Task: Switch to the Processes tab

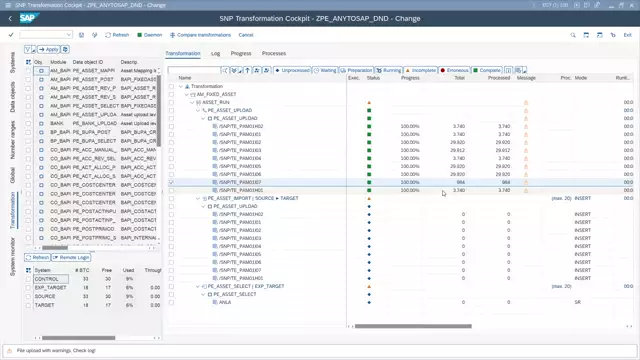Action: [x=274, y=53]
